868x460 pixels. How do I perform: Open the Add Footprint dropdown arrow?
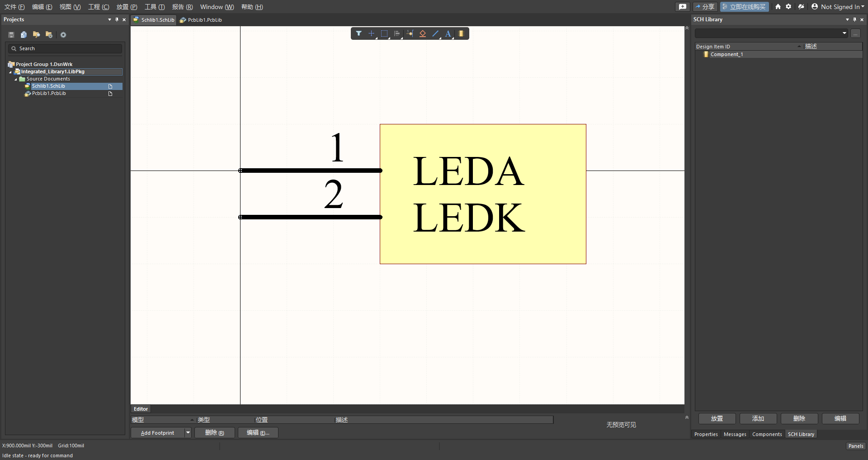188,433
